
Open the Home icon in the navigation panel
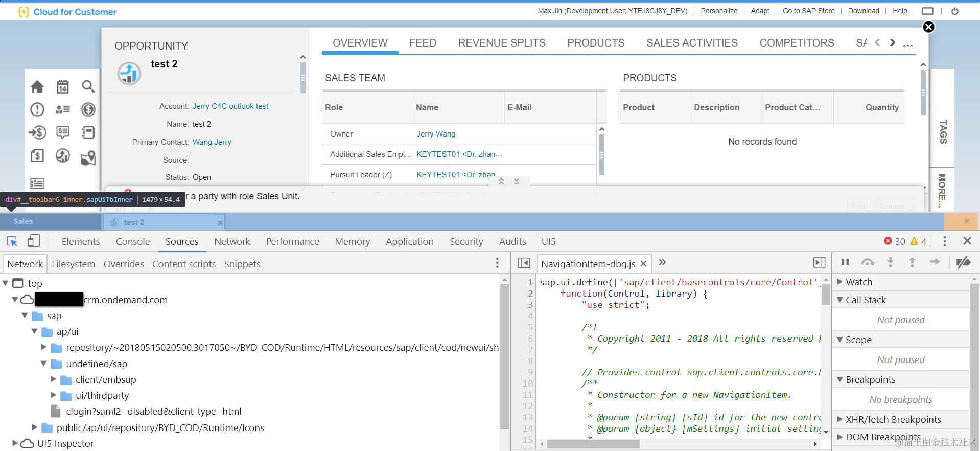coord(37,87)
